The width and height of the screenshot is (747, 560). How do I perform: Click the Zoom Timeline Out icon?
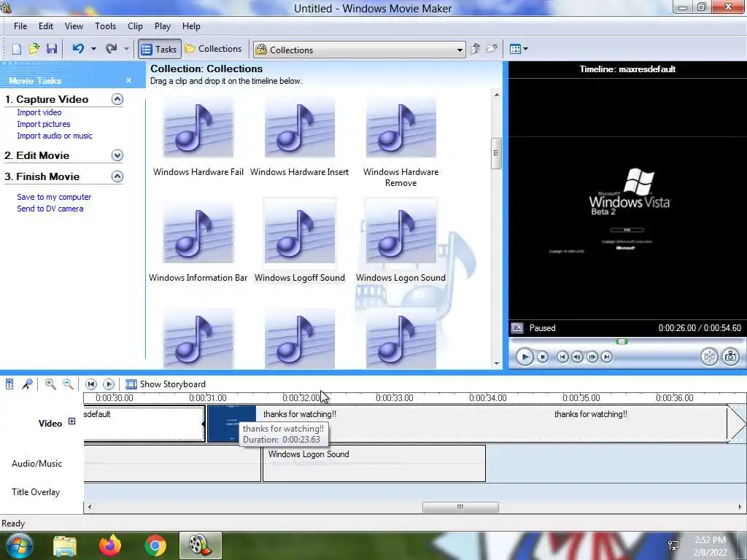coord(68,384)
